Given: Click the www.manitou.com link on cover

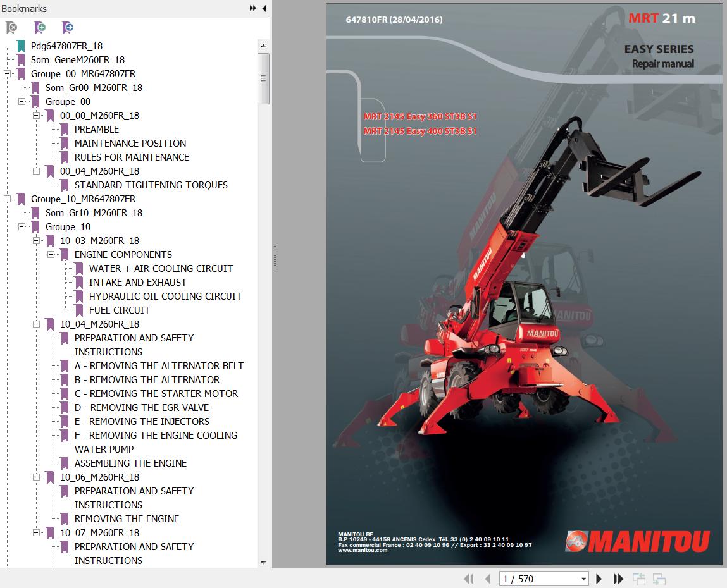Looking at the screenshot, I should [363, 550].
